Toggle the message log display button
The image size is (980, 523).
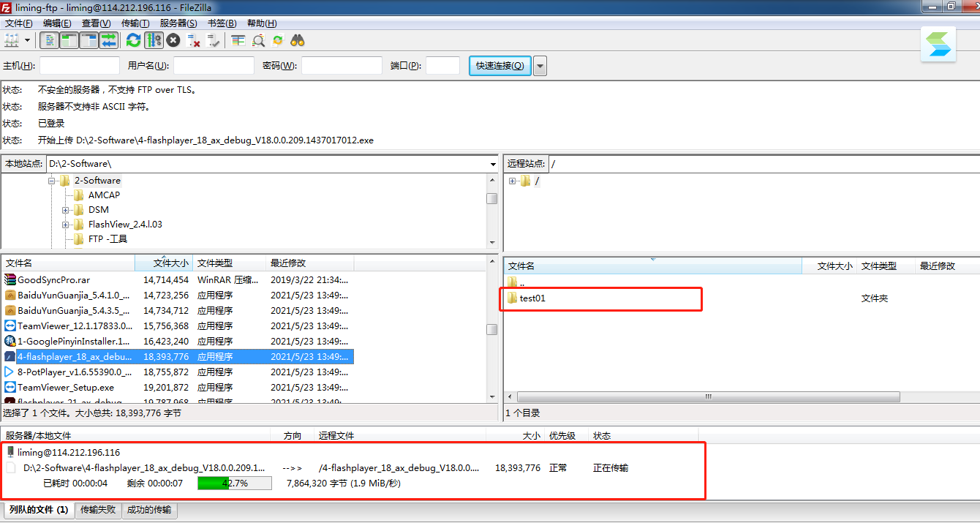coord(50,40)
